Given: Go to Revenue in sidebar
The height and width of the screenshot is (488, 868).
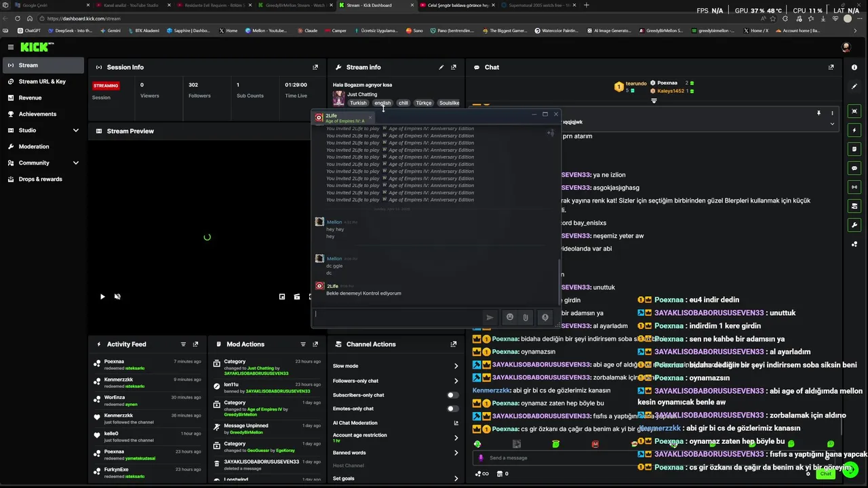Looking at the screenshot, I should click(x=43, y=98).
